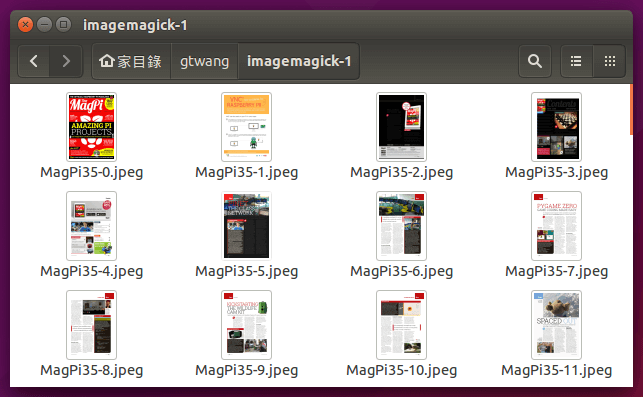Select the imagemagick-1 breadcrumb
643x397 pixels.
299,61
